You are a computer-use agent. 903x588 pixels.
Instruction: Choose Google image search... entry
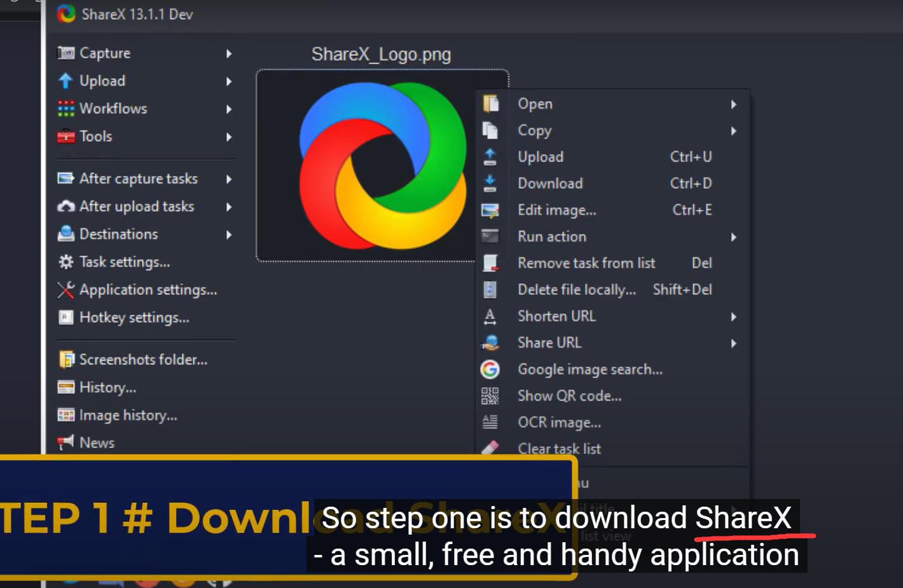click(x=613, y=369)
